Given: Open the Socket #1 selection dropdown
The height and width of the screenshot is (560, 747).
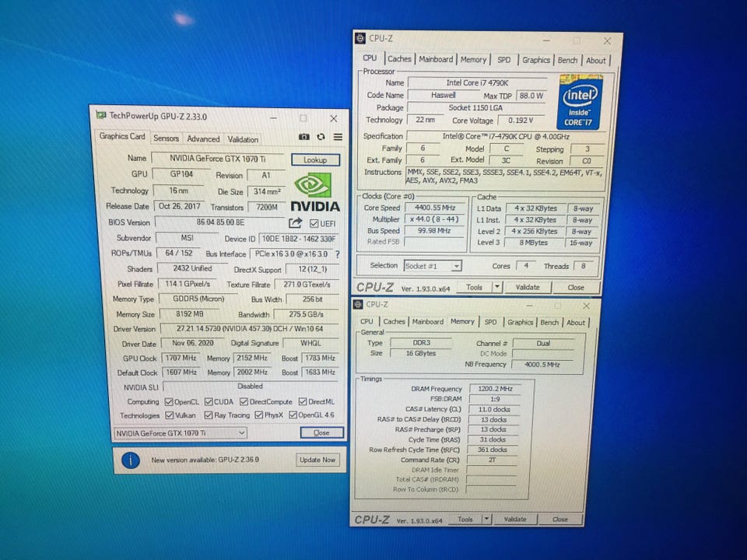Looking at the screenshot, I should (433, 266).
